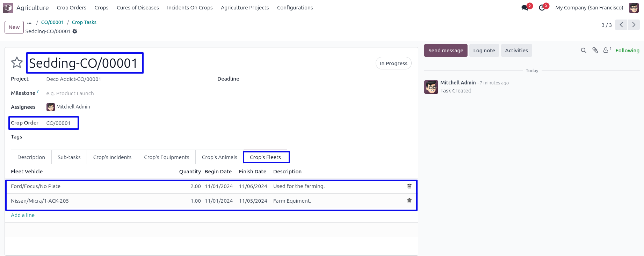Open the Crop's Incidents tab
This screenshot has width=644, height=256.
pyautogui.click(x=112, y=157)
